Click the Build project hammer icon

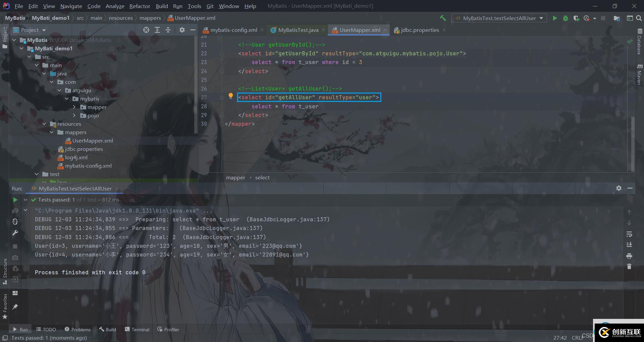tap(443, 18)
